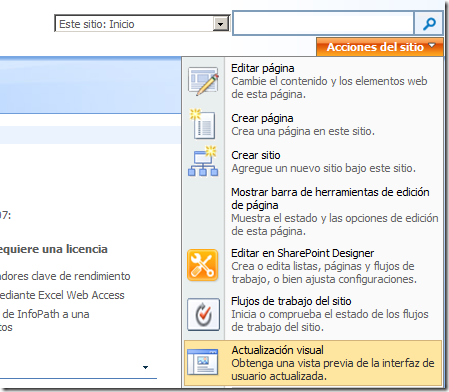Click the search magnifier icon
Image resolution: width=449 pixels, height=392 pixels.
tap(429, 23)
